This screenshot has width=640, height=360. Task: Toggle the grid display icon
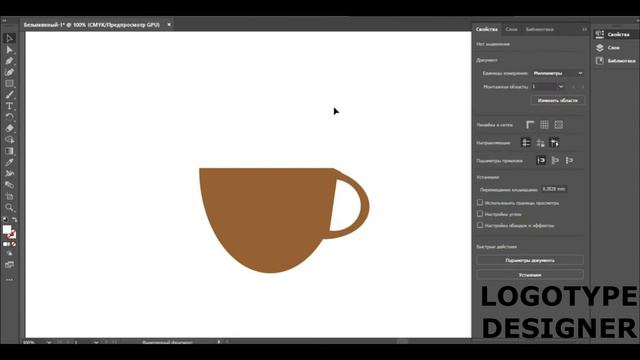coord(544,125)
